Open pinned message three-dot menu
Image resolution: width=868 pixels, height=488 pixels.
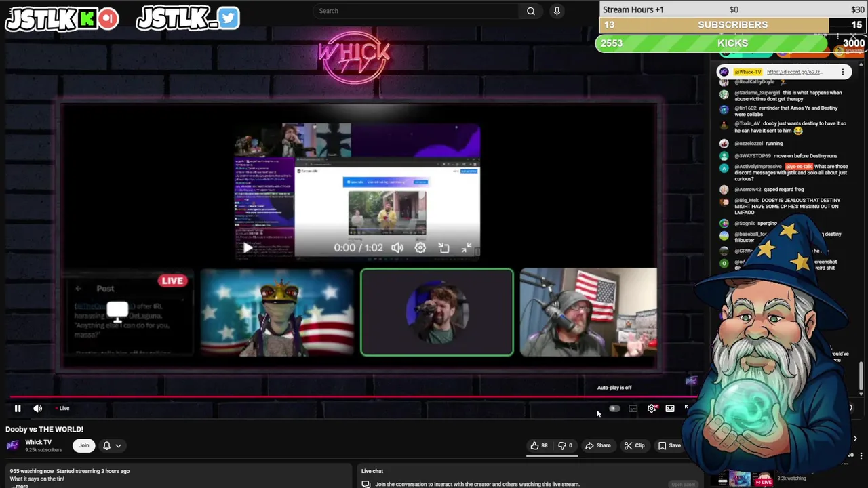843,72
